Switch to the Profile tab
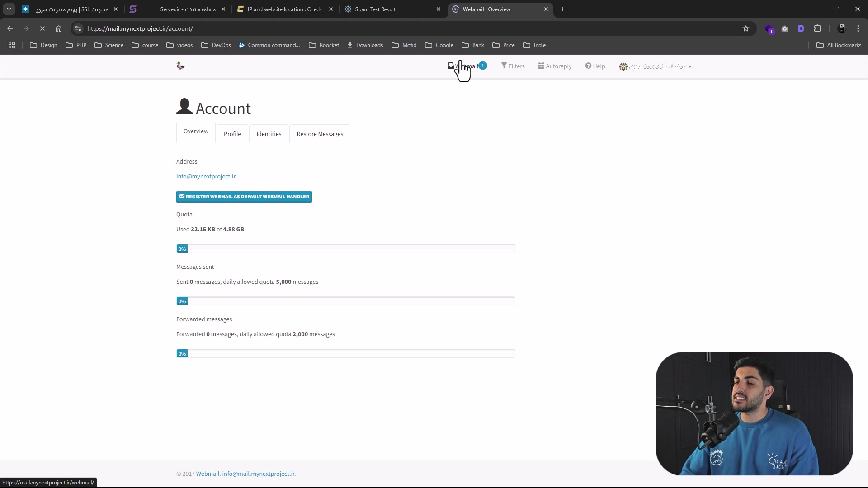 point(232,134)
